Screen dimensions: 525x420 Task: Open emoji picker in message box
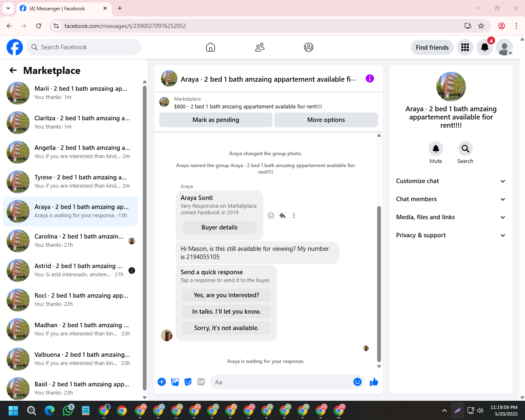[358, 382]
